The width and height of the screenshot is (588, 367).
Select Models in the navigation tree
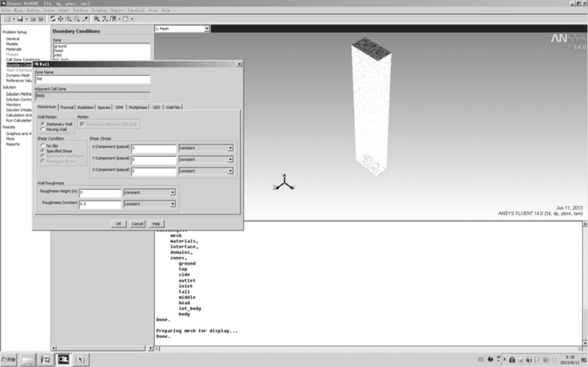[12, 44]
